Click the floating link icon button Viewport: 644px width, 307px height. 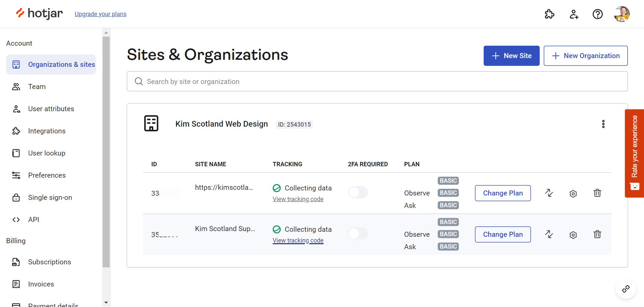626,289
